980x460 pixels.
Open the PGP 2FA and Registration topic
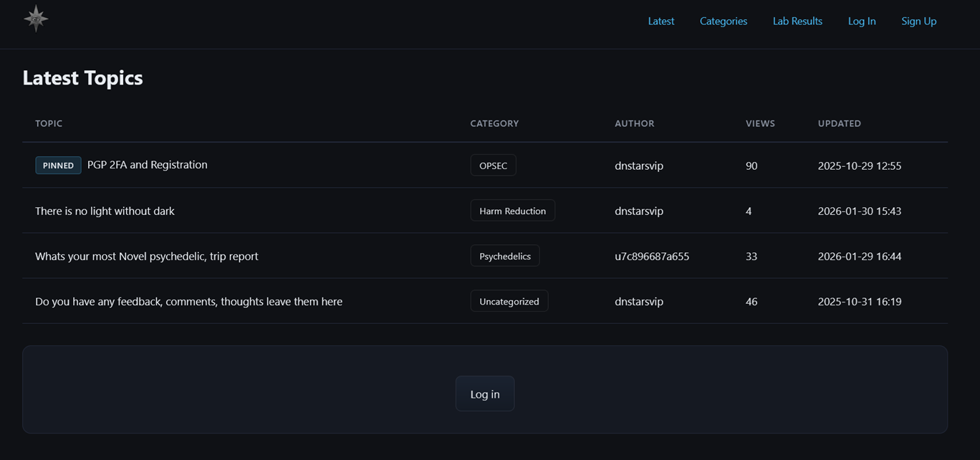(x=146, y=164)
